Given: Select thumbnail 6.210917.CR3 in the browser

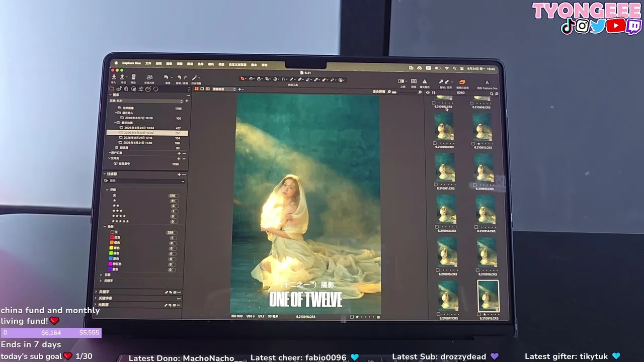Looking at the screenshot, I should [448, 296].
